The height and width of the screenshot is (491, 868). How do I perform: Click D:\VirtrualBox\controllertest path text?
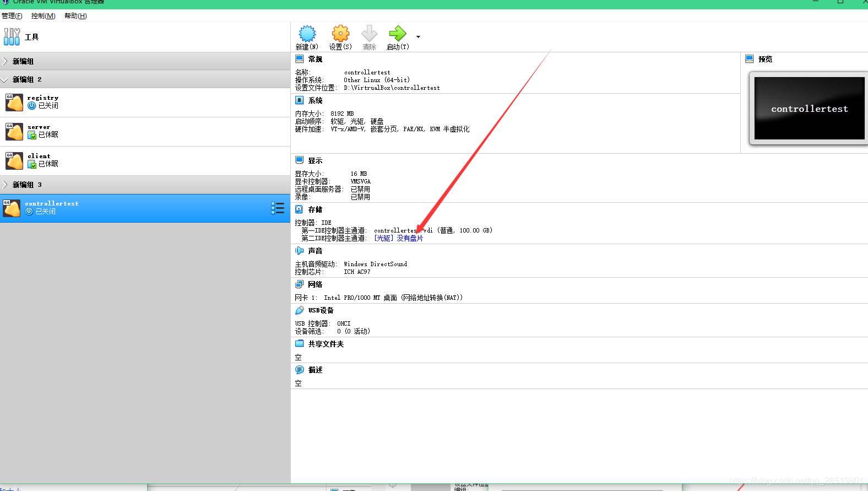click(392, 88)
